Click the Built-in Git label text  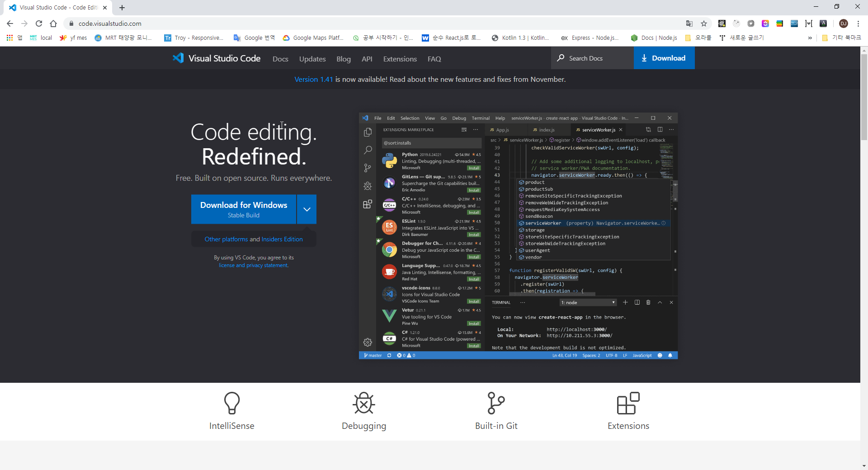tap(496, 426)
